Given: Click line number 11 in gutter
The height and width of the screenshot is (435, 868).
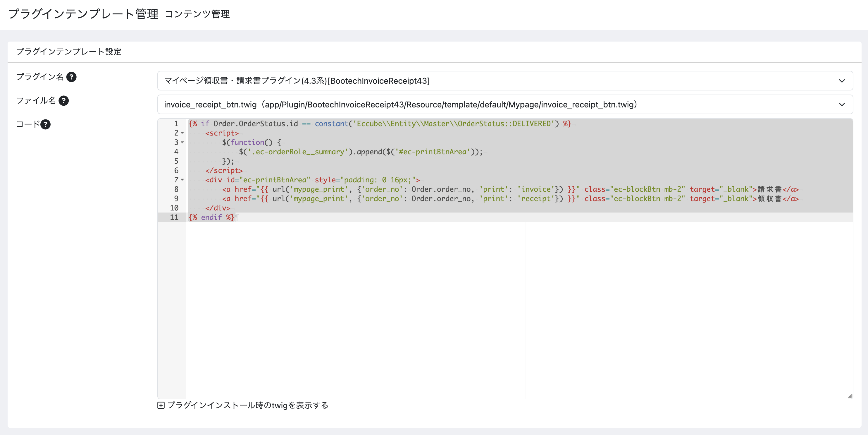Looking at the screenshot, I should tap(174, 218).
